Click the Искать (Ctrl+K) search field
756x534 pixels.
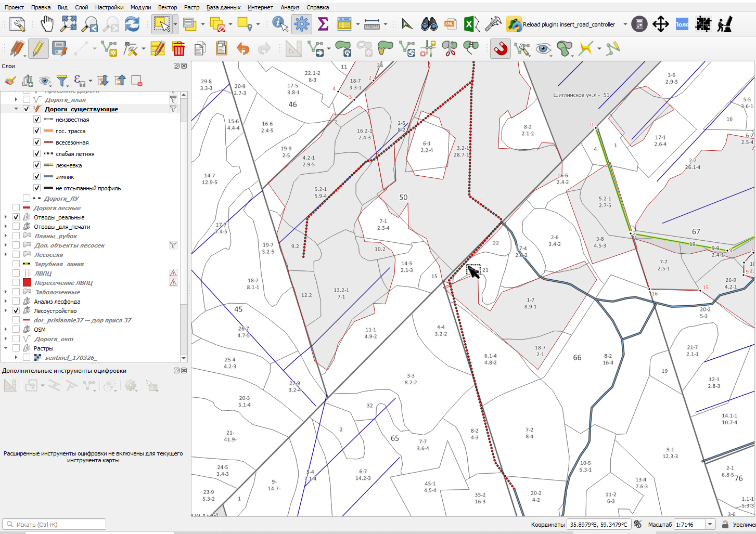pyautogui.click(x=54, y=524)
